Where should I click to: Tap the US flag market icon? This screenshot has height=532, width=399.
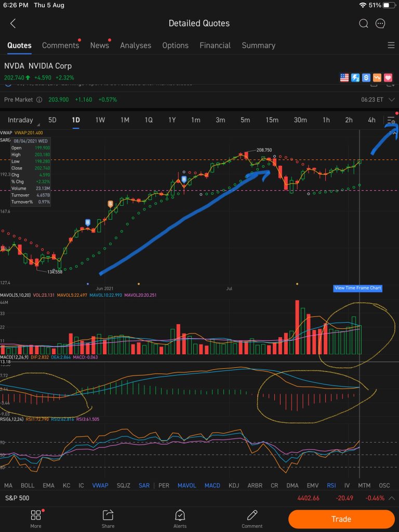tap(344, 78)
